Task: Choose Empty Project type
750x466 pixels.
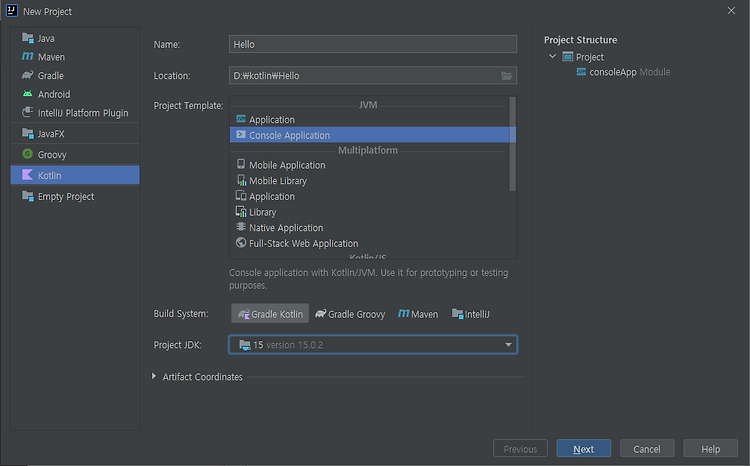Action: pos(75,196)
